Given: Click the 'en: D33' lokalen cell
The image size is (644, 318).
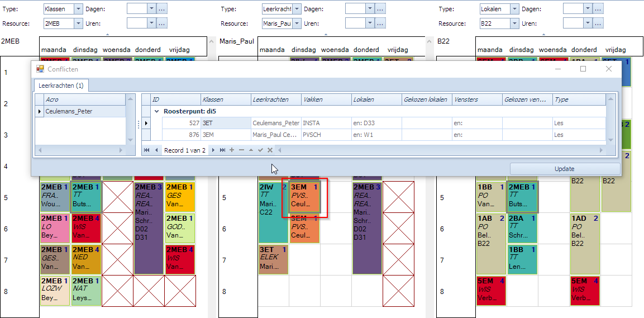Looking at the screenshot, I should [x=376, y=123].
